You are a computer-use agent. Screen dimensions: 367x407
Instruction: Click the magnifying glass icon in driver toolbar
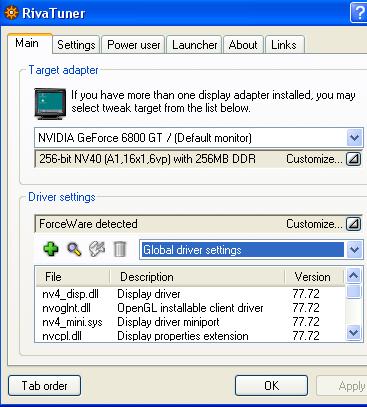coord(74,249)
